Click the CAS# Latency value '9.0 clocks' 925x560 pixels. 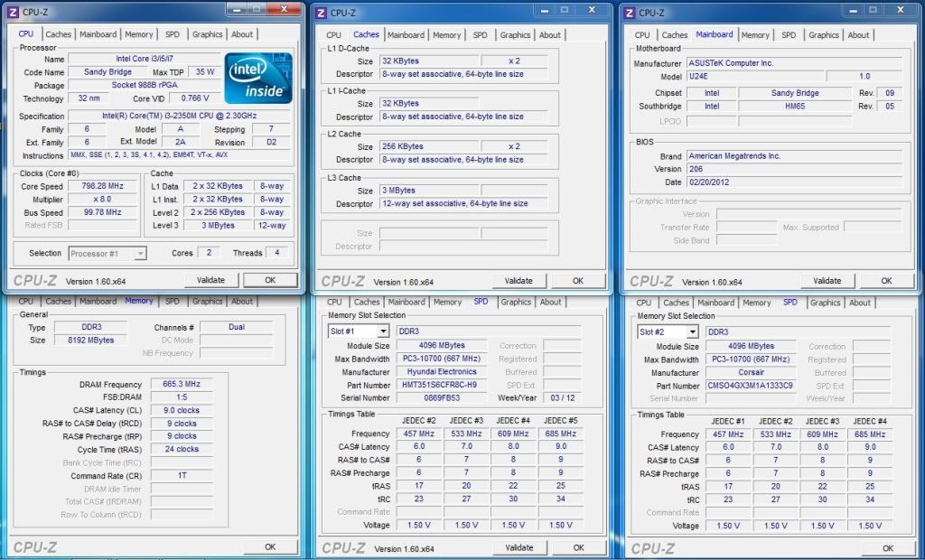[x=182, y=410]
